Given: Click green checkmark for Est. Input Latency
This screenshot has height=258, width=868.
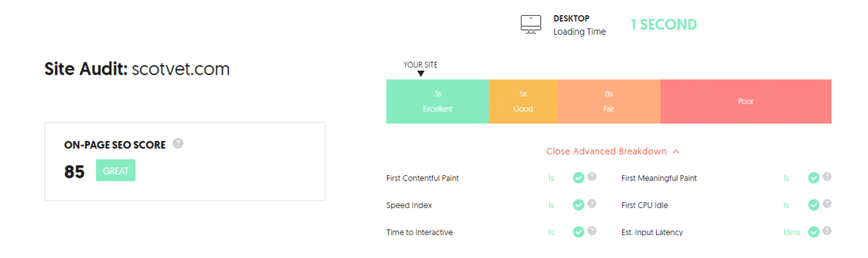Looking at the screenshot, I should coord(814,232).
